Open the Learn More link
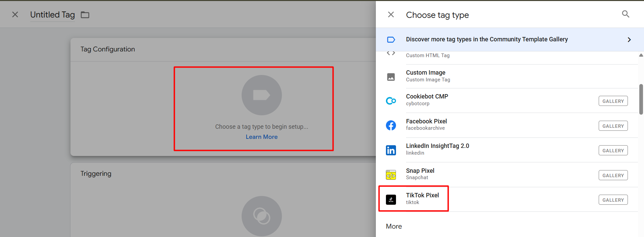Viewport: 644px width, 237px height. tap(261, 137)
